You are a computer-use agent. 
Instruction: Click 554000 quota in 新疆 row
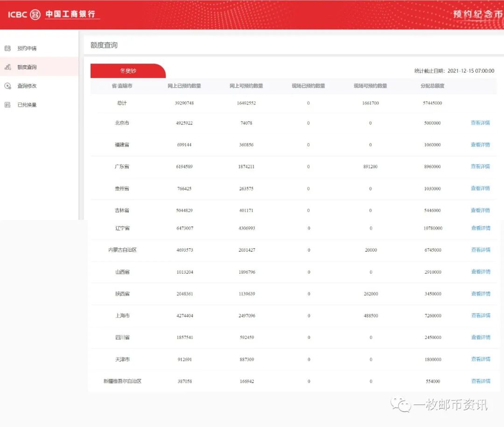433,381
